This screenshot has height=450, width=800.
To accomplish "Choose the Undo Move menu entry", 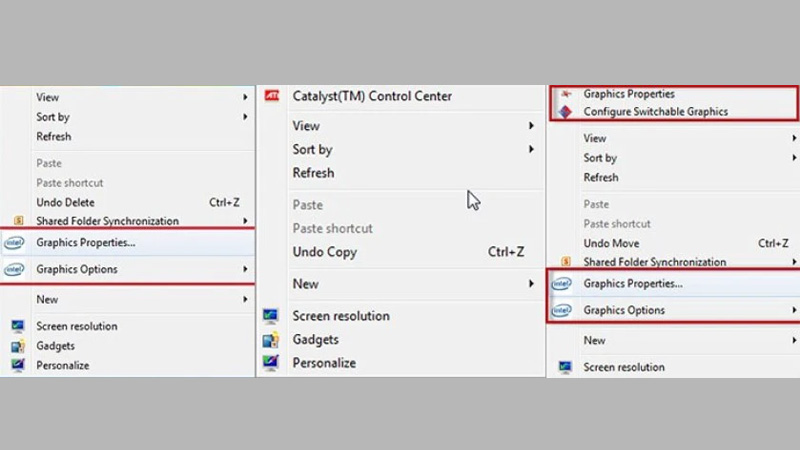I will point(611,243).
